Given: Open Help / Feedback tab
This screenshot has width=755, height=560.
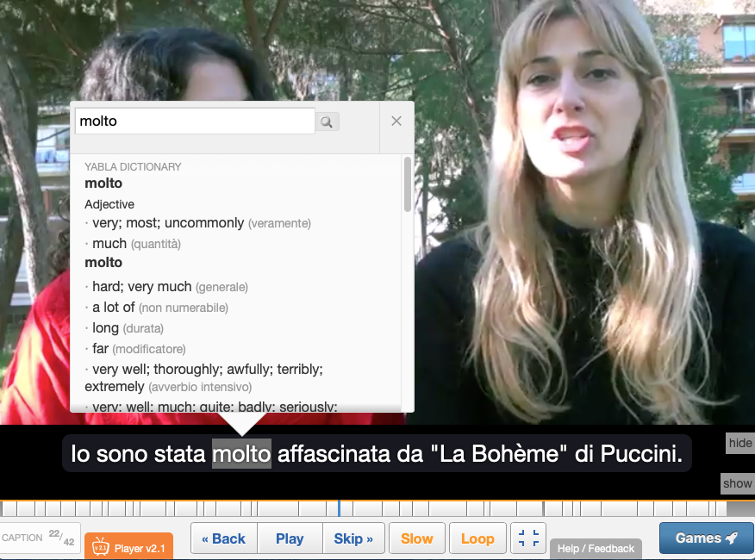Looking at the screenshot, I should (596, 549).
